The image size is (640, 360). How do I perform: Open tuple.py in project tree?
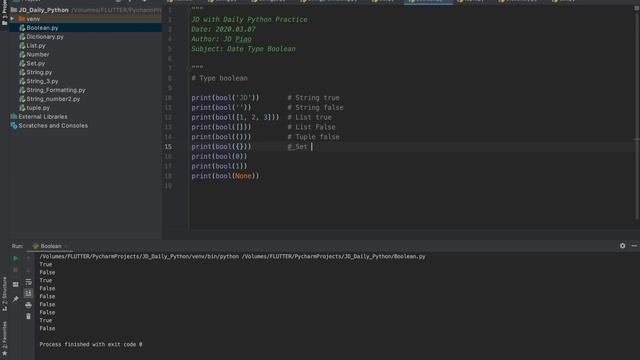(x=38, y=108)
